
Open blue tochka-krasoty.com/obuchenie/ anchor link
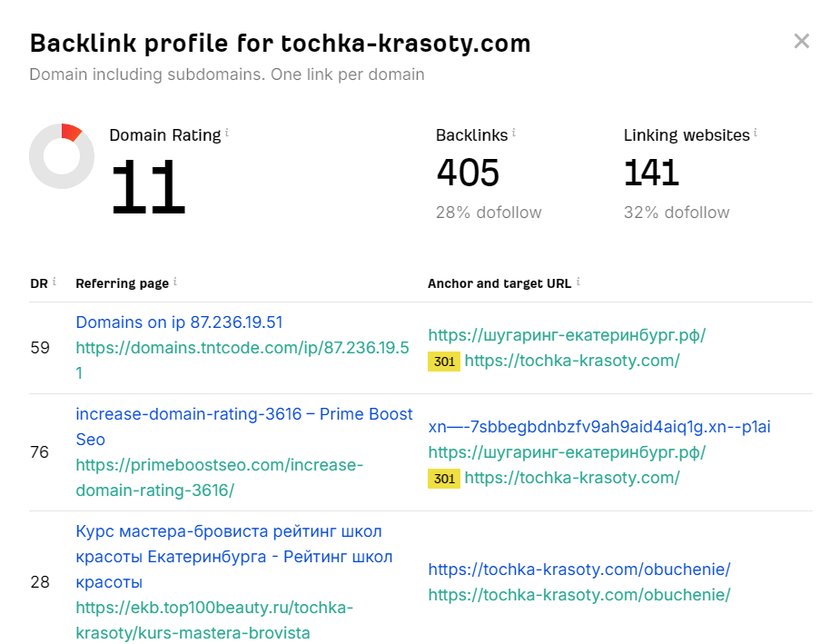[x=579, y=570]
